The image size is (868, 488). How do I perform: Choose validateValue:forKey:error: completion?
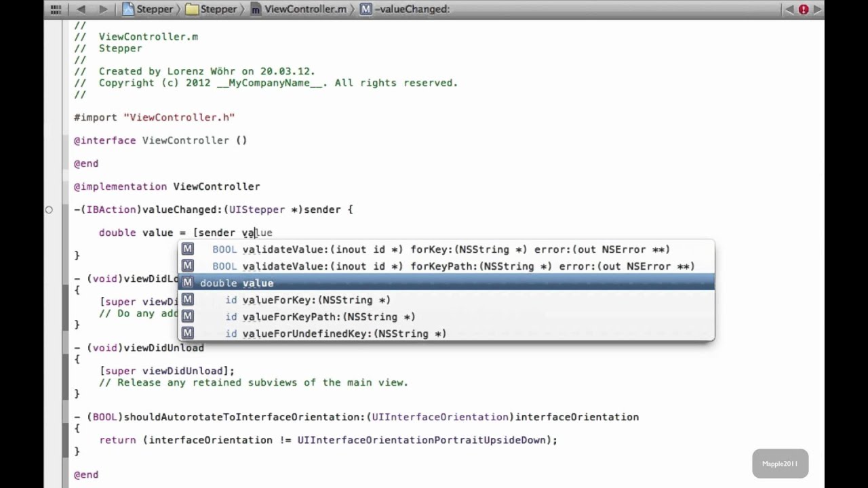(446, 249)
